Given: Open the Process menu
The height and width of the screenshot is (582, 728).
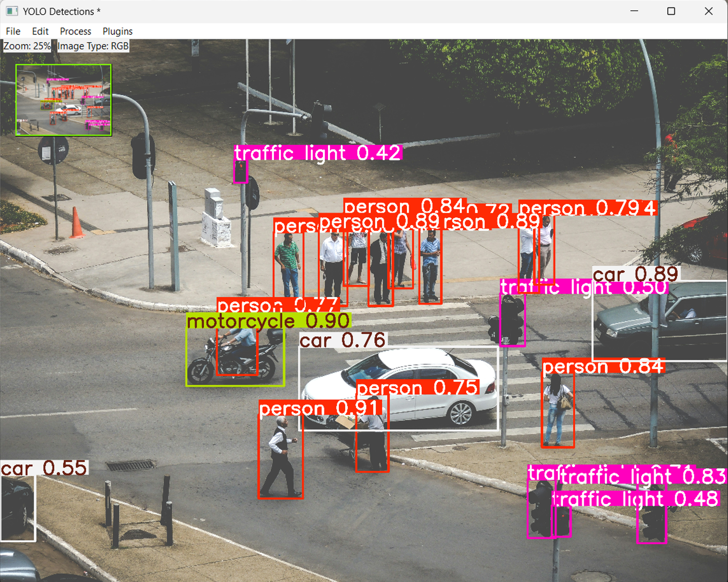Looking at the screenshot, I should point(75,31).
